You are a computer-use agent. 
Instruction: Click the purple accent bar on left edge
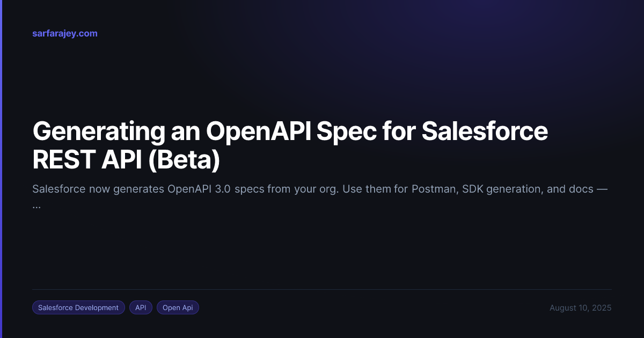coord(1,169)
